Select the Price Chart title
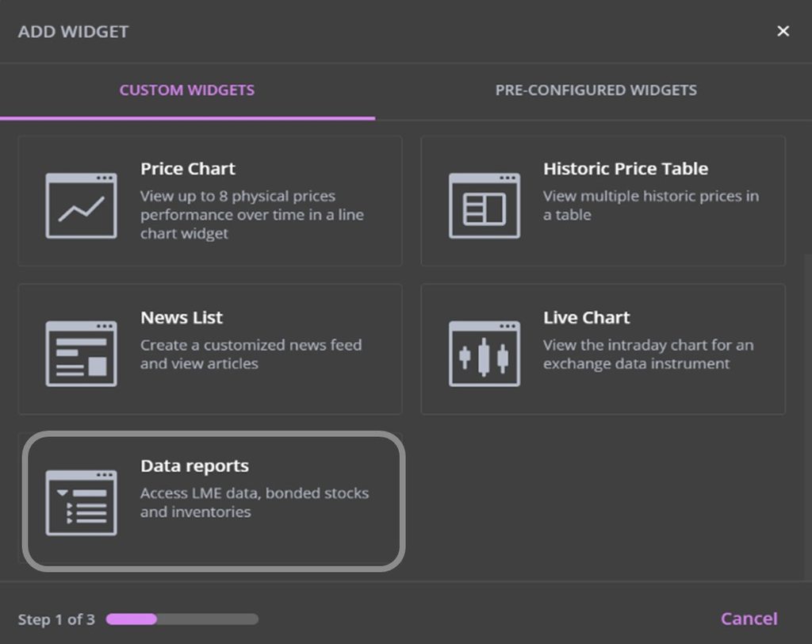This screenshot has height=644, width=812. pyautogui.click(x=188, y=168)
